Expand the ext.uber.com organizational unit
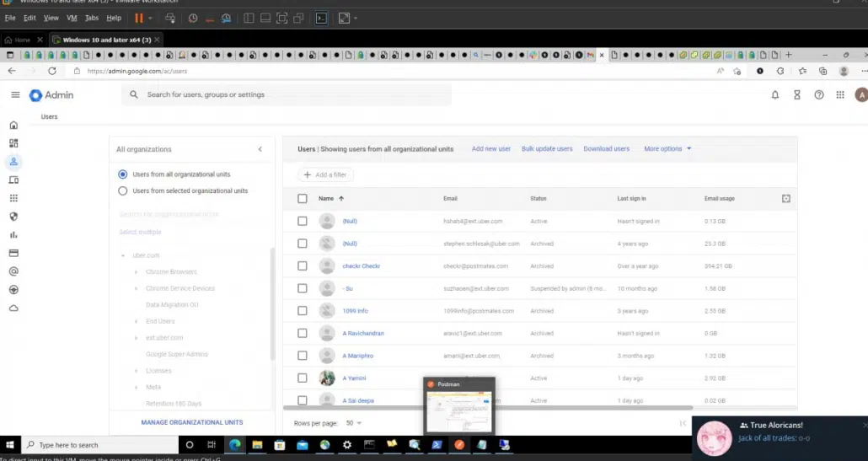The image size is (868, 461). click(137, 338)
